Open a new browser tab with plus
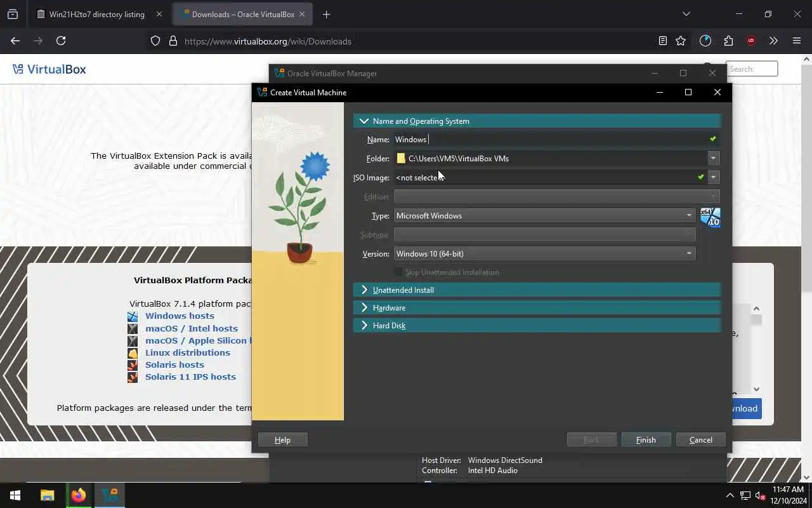The width and height of the screenshot is (812, 508). point(326,14)
